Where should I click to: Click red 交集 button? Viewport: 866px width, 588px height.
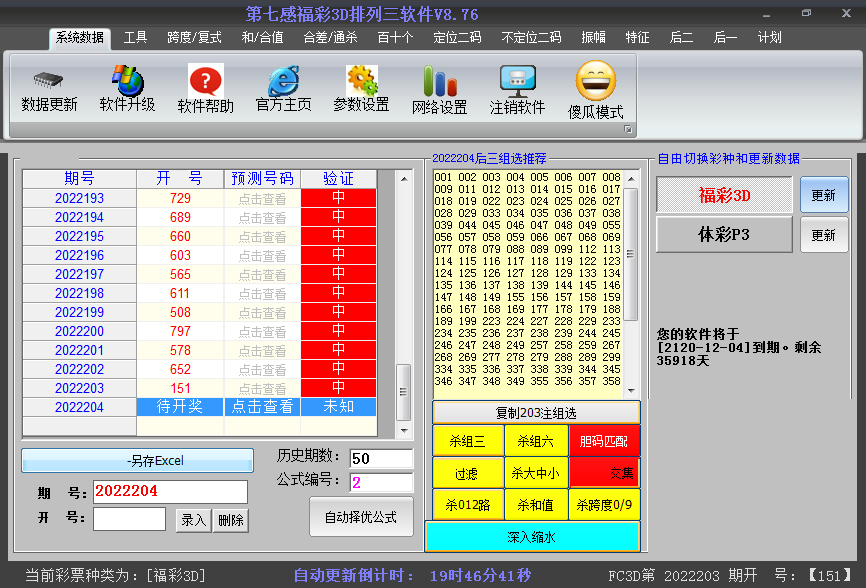pos(604,473)
